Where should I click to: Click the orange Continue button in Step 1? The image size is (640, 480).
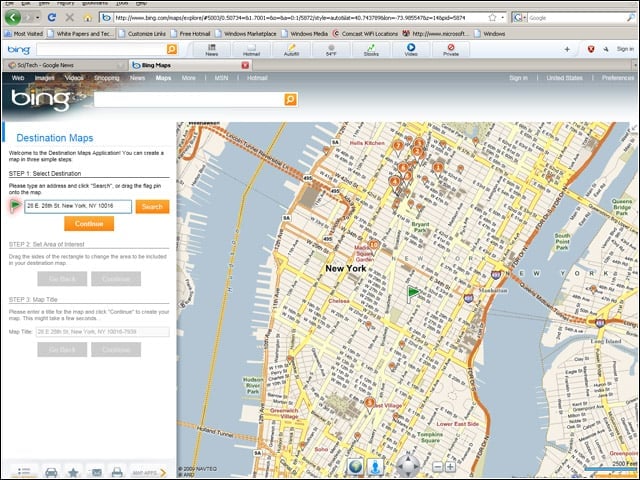[x=89, y=224]
